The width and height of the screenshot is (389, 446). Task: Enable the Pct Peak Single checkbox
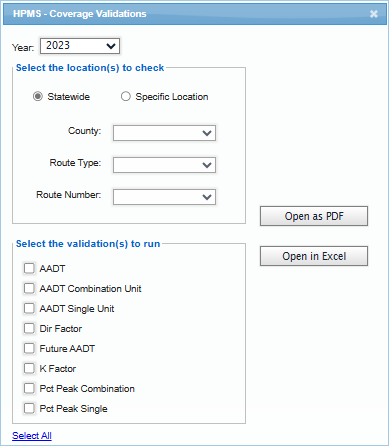tap(29, 408)
